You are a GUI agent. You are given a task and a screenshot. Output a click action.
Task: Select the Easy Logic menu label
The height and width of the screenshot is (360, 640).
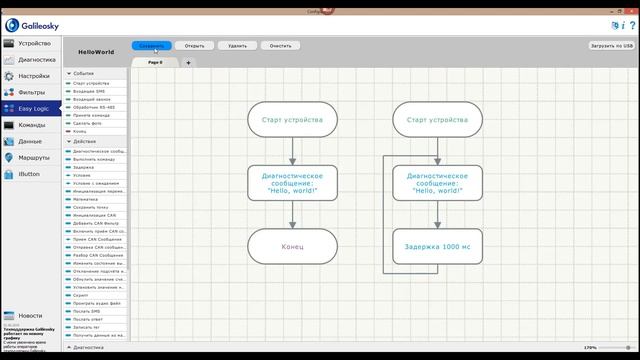33,109
